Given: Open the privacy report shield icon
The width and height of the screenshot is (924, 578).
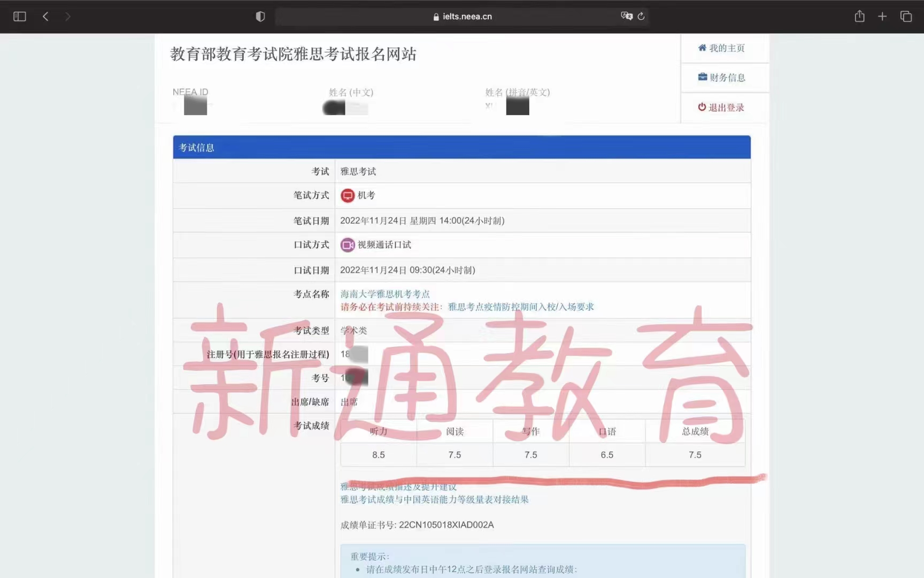Looking at the screenshot, I should point(260,17).
